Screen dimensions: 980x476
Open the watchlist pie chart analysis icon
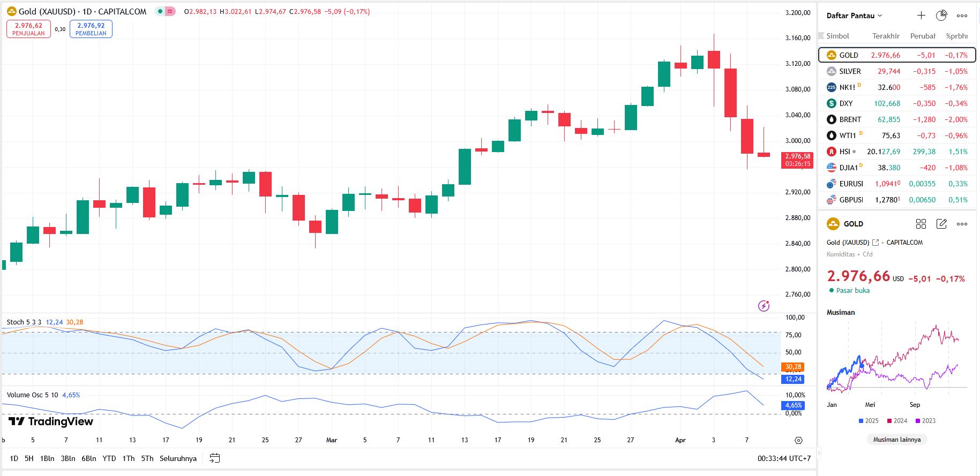click(x=941, y=16)
